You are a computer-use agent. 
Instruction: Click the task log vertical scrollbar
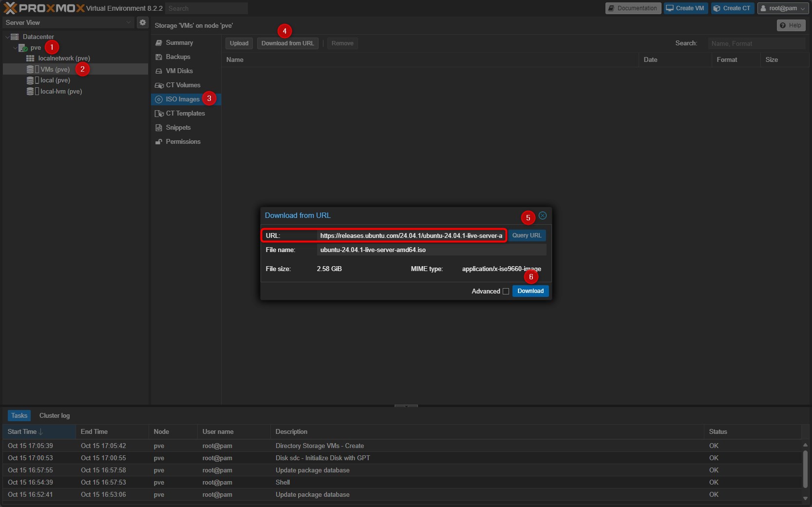click(805, 468)
